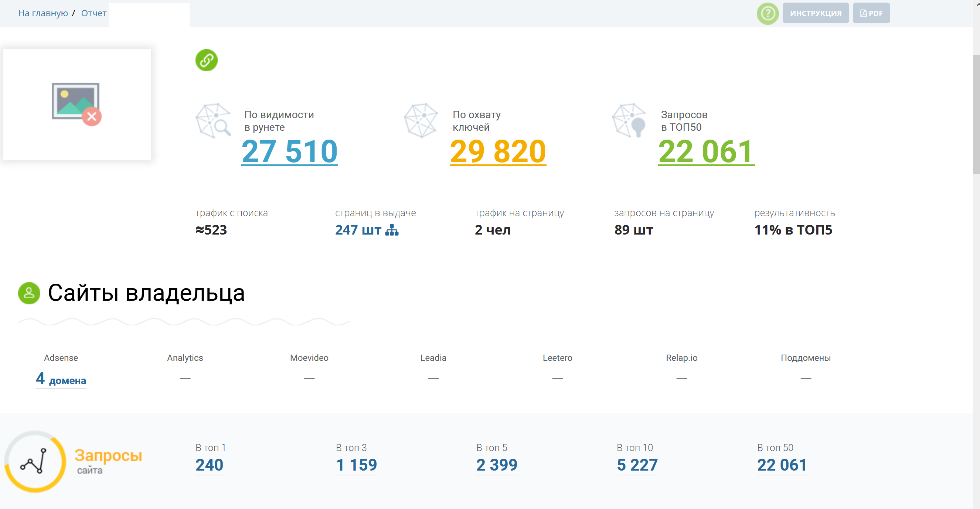Click the circular site queries graph icon
This screenshot has width=980, height=509.
35,461
